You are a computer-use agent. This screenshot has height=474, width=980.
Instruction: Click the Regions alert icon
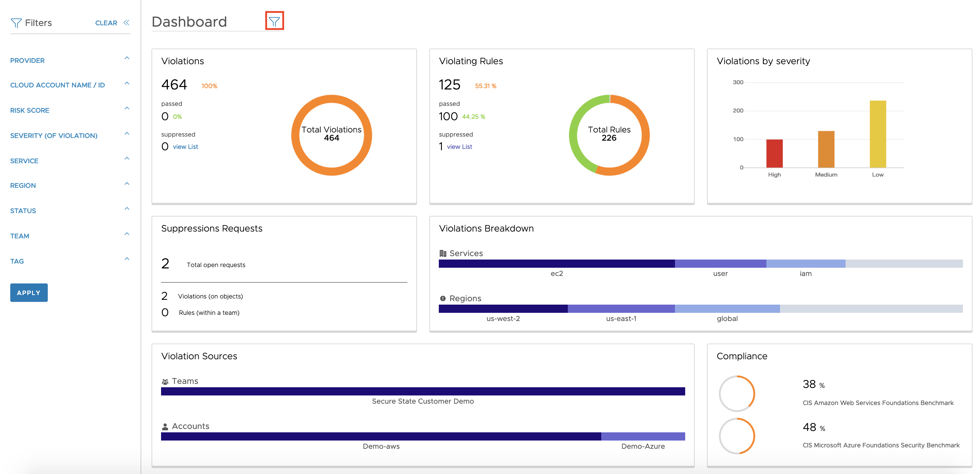(x=443, y=298)
